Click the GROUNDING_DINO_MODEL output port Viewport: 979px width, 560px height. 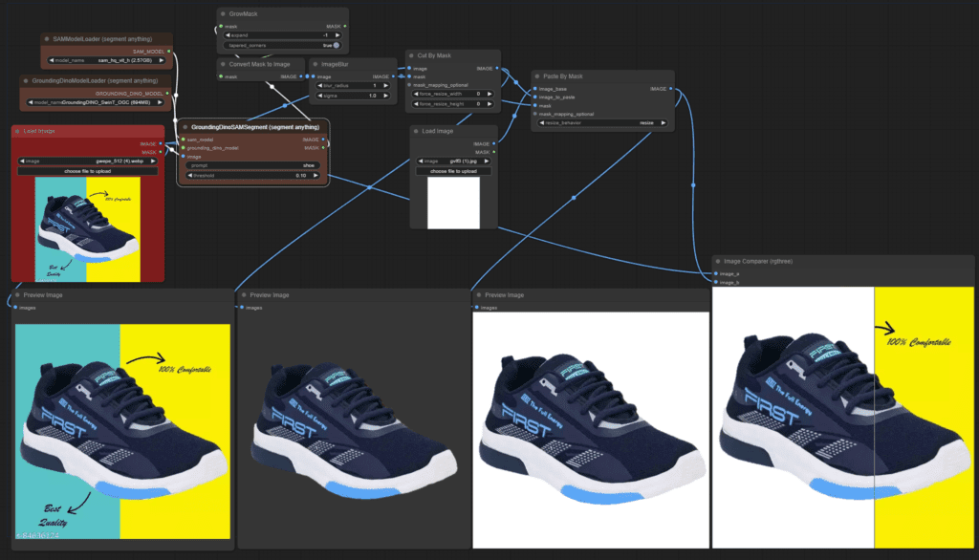(167, 93)
